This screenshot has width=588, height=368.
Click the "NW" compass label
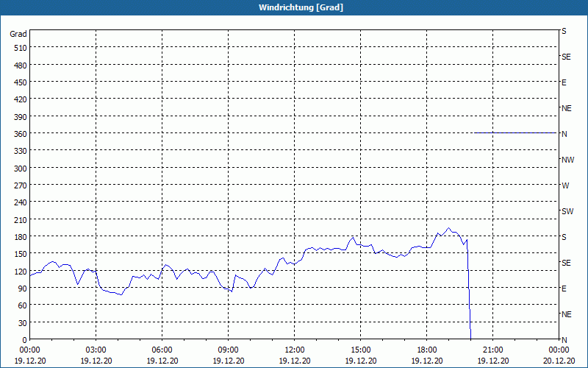coord(567,160)
